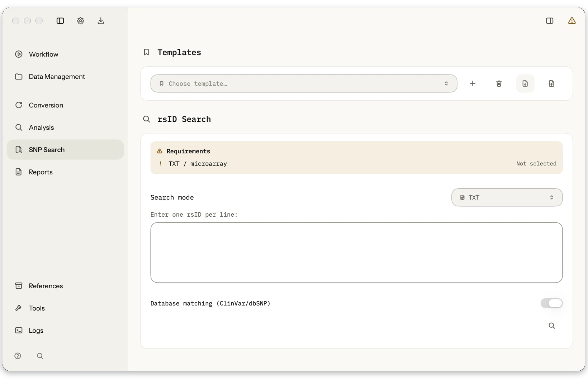Open sidebar search magnifier icon
This screenshot has height=385, width=588.
(40, 356)
